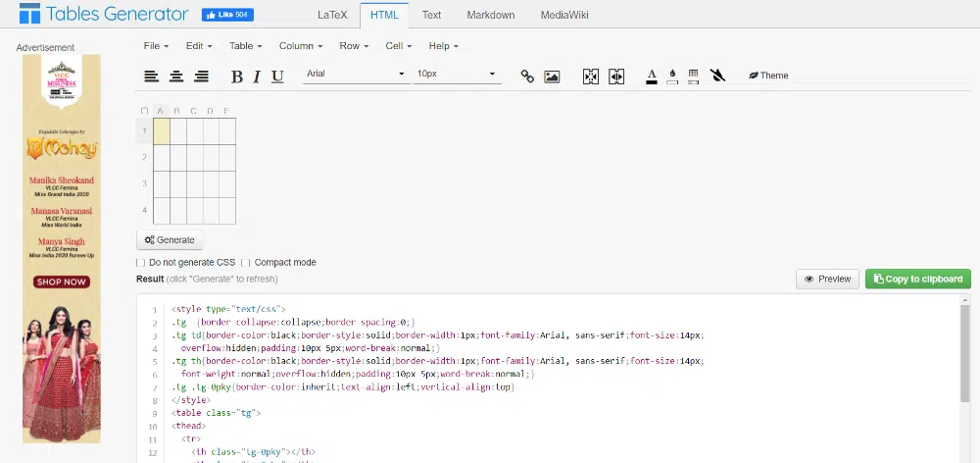Viewport: 980px width, 463px height.
Task: Open the Arial font family dropdown
Action: tap(355, 75)
